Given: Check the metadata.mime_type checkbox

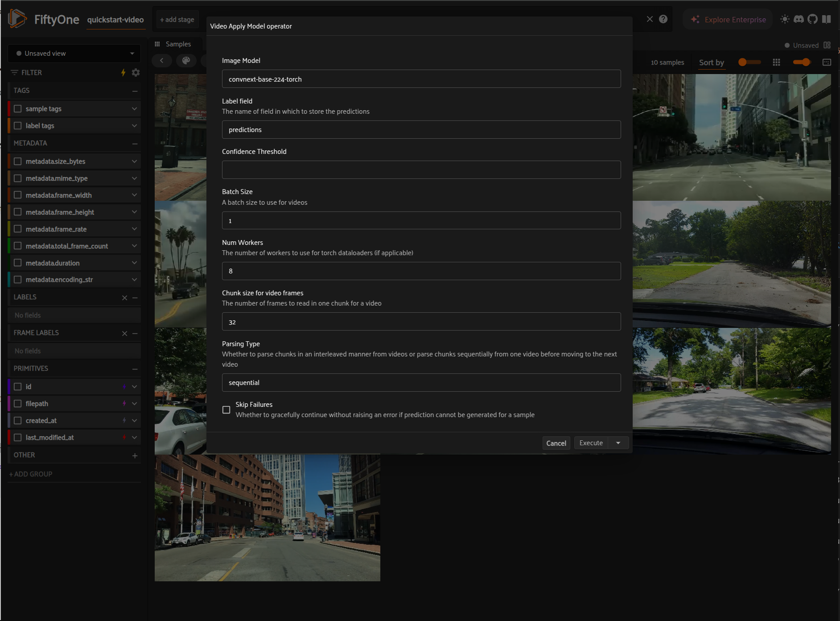Looking at the screenshot, I should pos(18,178).
